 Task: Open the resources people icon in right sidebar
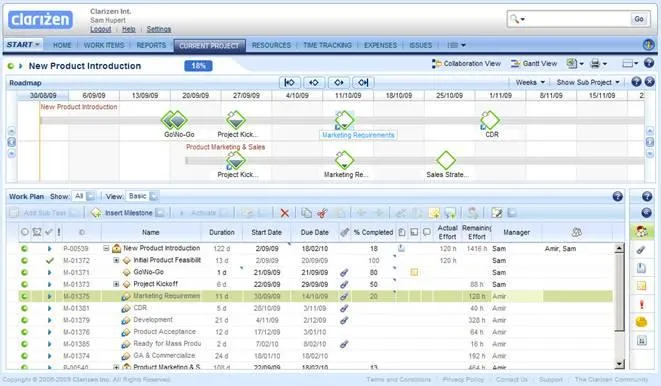click(642, 232)
